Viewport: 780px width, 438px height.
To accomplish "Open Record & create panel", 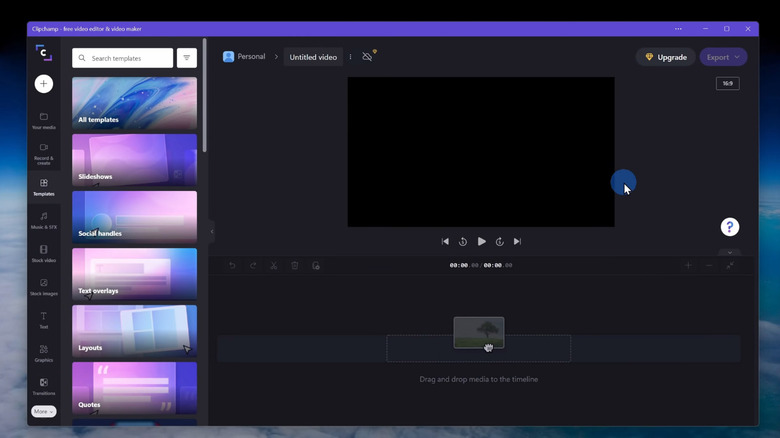I will click(x=43, y=152).
